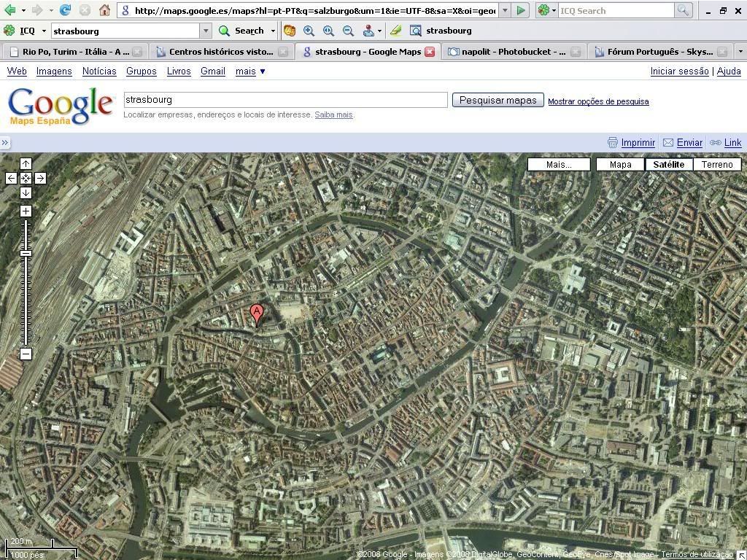Expand the collapsed side panel with the chevron

[5, 143]
